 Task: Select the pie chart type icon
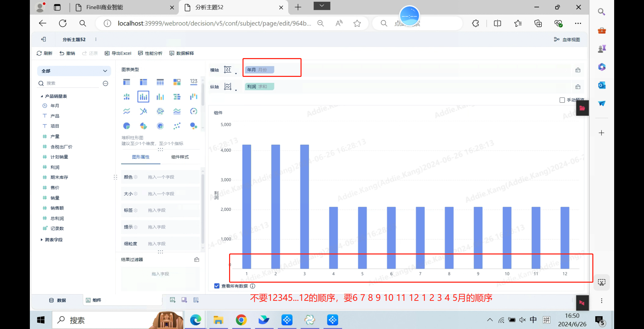click(x=126, y=126)
